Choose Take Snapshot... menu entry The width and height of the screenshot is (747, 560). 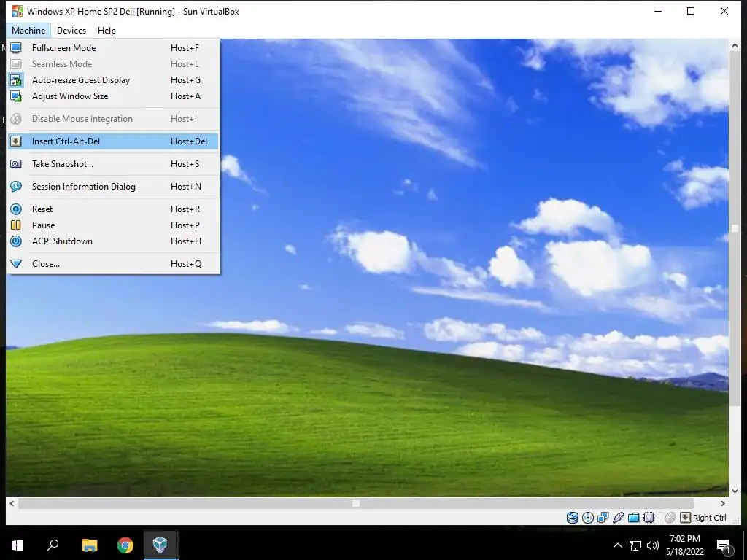coord(113,164)
